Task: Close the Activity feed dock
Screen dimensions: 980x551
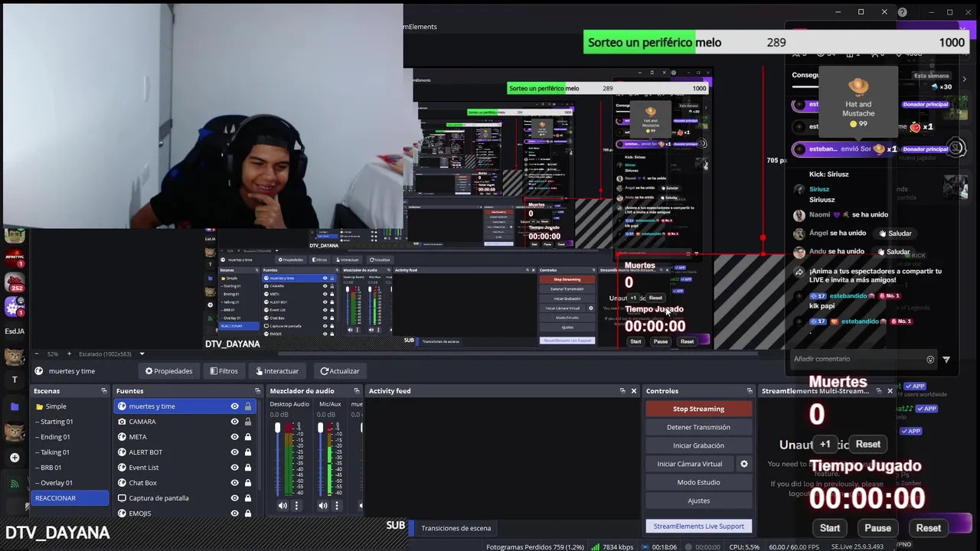Action: [634, 391]
